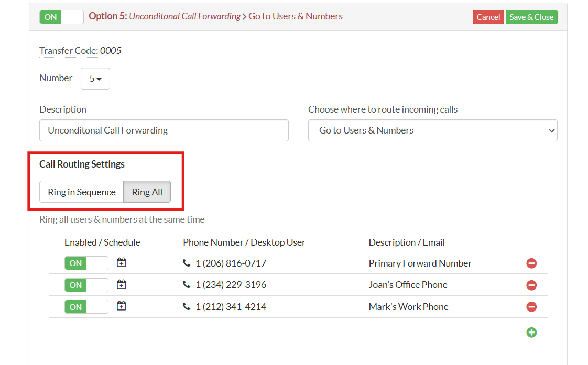Delete Mark's Work Phone entry

pyautogui.click(x=531, y=307)
